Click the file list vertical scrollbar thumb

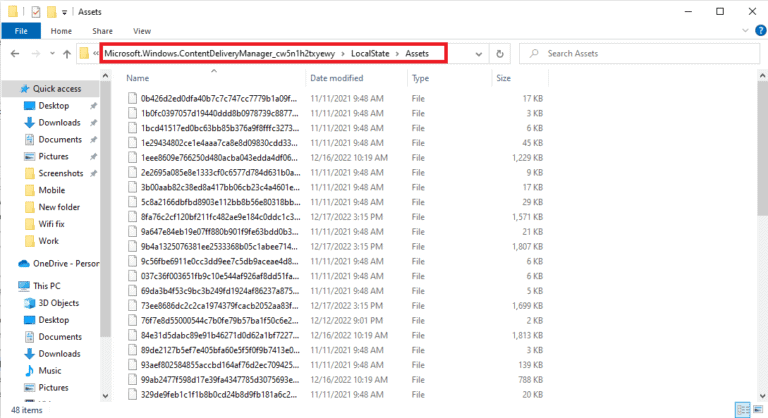point(762,148)
